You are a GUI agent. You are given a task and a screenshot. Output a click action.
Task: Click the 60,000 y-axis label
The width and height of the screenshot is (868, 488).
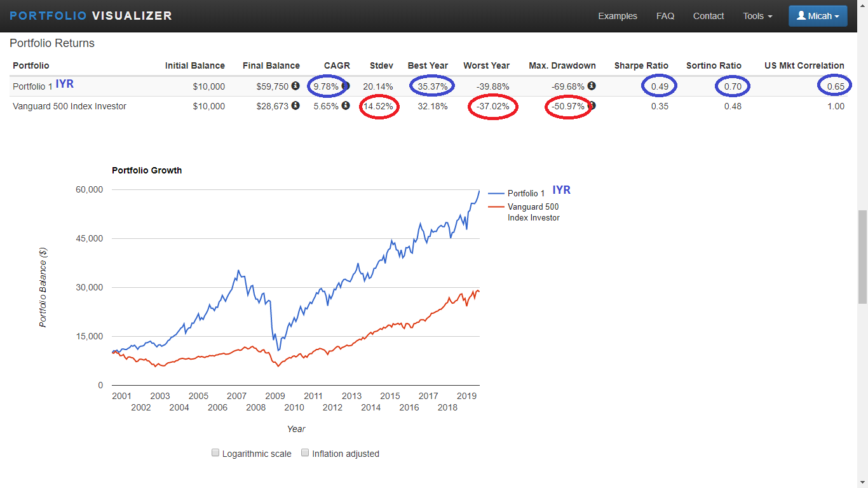click(x=90, y=189)
